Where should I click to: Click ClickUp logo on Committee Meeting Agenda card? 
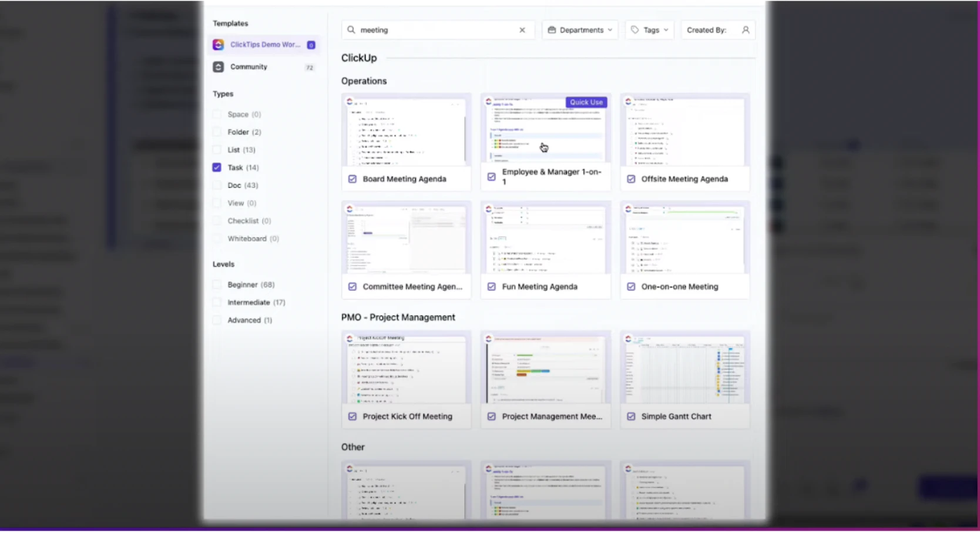(x=350, y=209)
